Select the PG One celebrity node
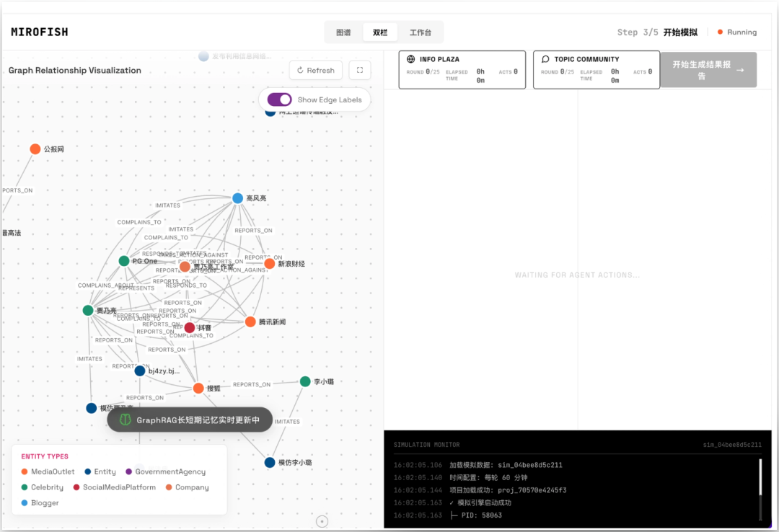 (124, 261)
